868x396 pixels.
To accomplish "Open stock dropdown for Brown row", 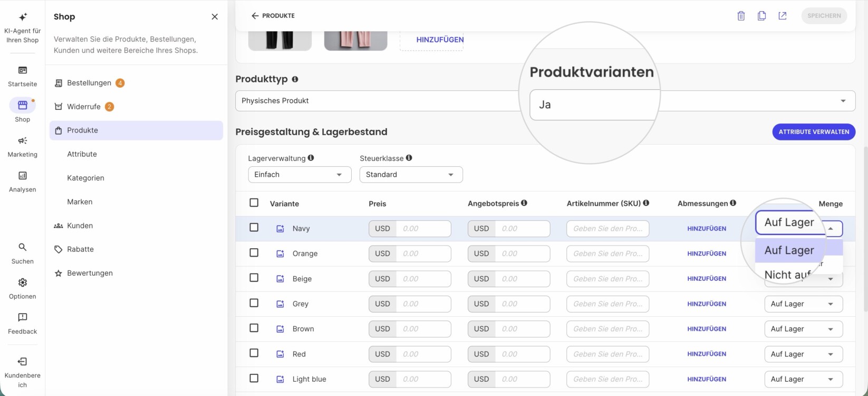I will tap(803, 329).
